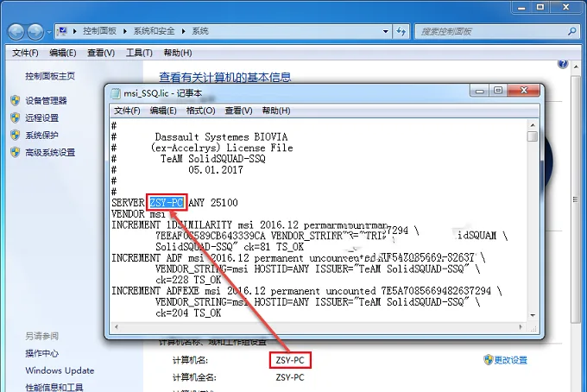Open Windows Update link
This screenshot has width=587, height=392.
(x=60, y=370)
